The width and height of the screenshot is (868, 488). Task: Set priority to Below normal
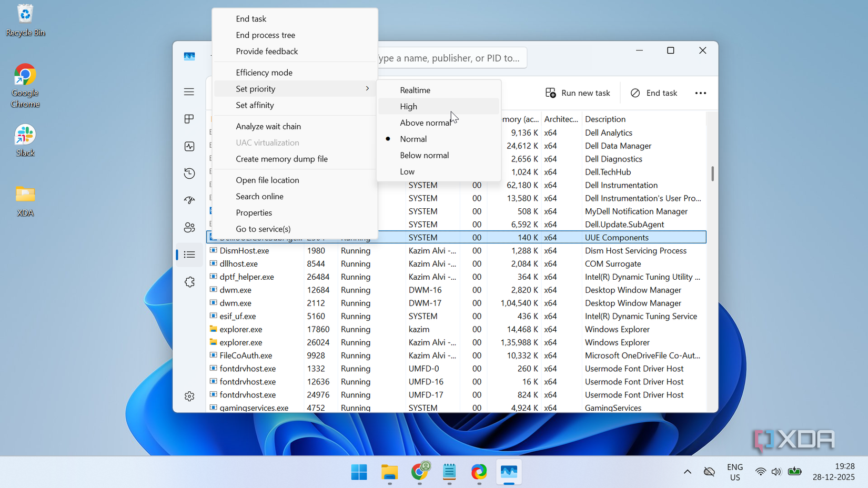click(x=439, y=155)
